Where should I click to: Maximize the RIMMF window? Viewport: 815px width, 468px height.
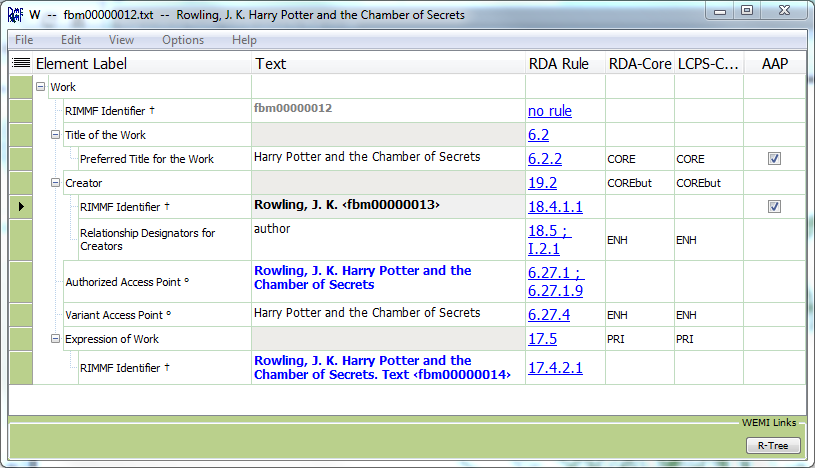tap(747, 10)
